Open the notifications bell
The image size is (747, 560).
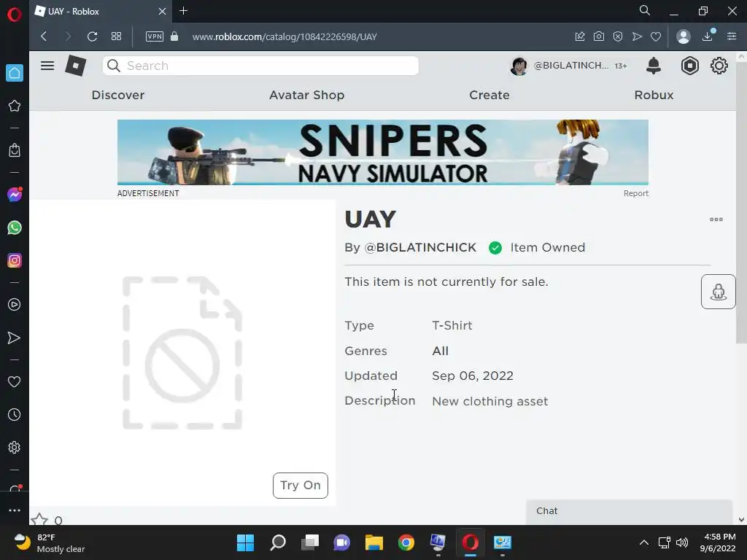[x=654, y=66]
